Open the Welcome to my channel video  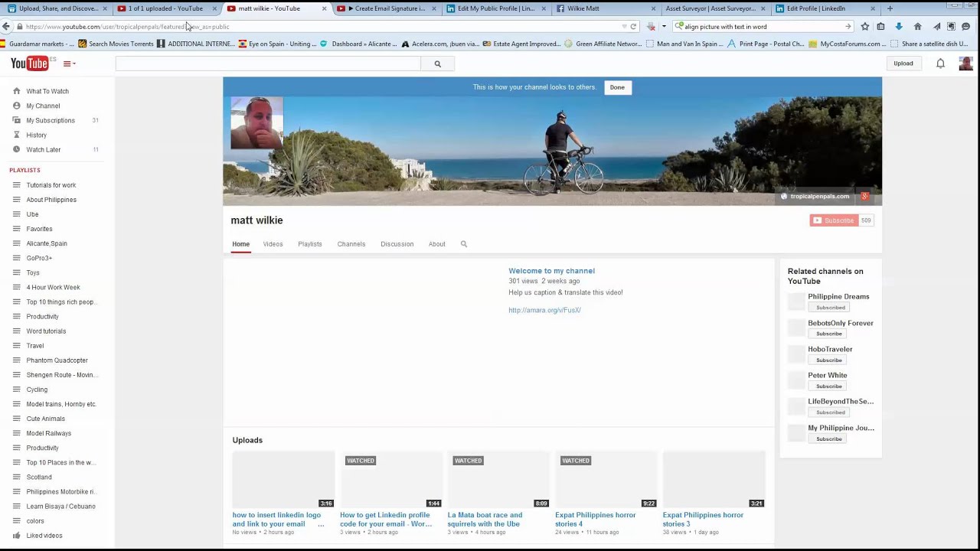pos(551,271)
